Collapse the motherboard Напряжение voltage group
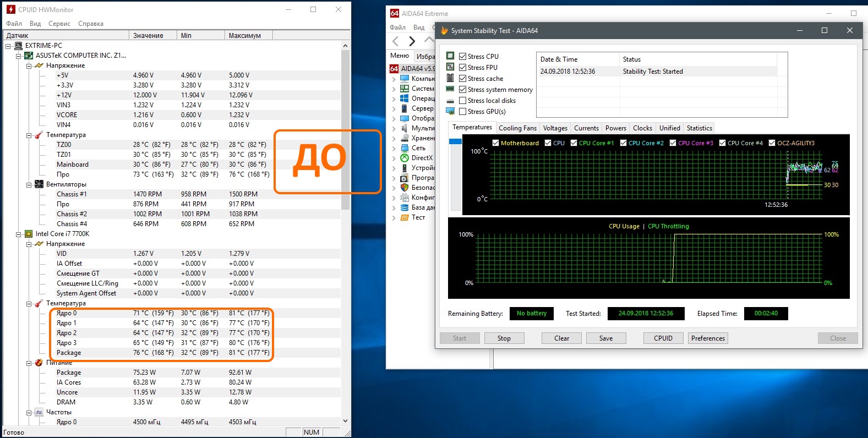 coord(29,65)
